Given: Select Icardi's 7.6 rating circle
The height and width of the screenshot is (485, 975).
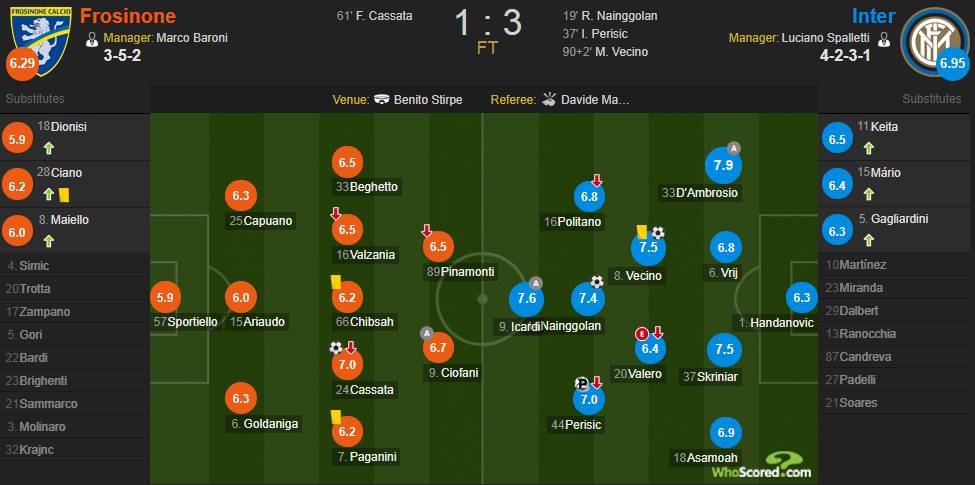Looking at the screenshot, I should (x=527, y=299).
